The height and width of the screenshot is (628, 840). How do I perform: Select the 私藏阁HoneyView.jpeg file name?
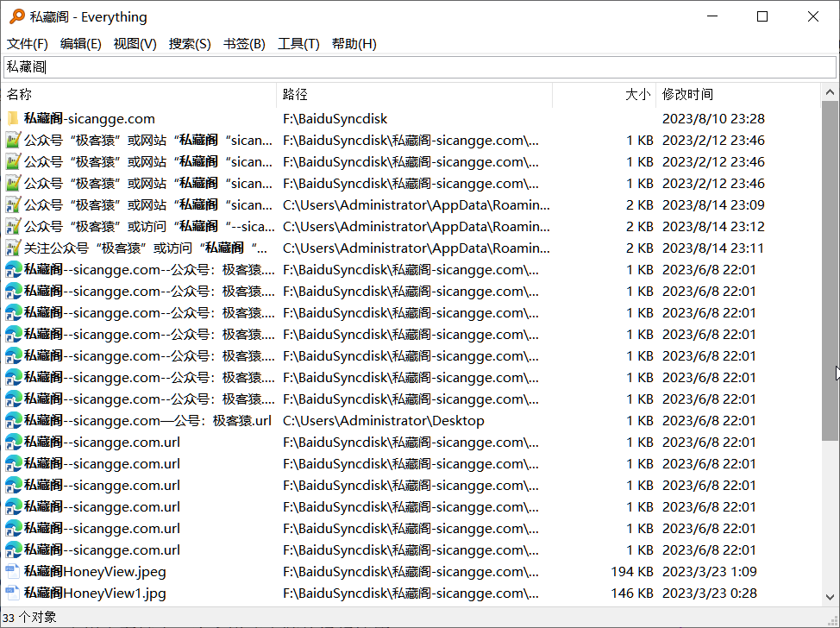95,572
